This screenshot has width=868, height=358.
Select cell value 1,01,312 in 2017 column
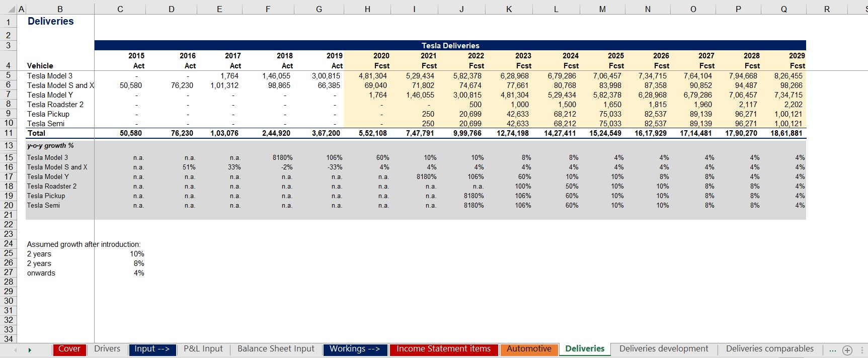[x=224, y=85]
